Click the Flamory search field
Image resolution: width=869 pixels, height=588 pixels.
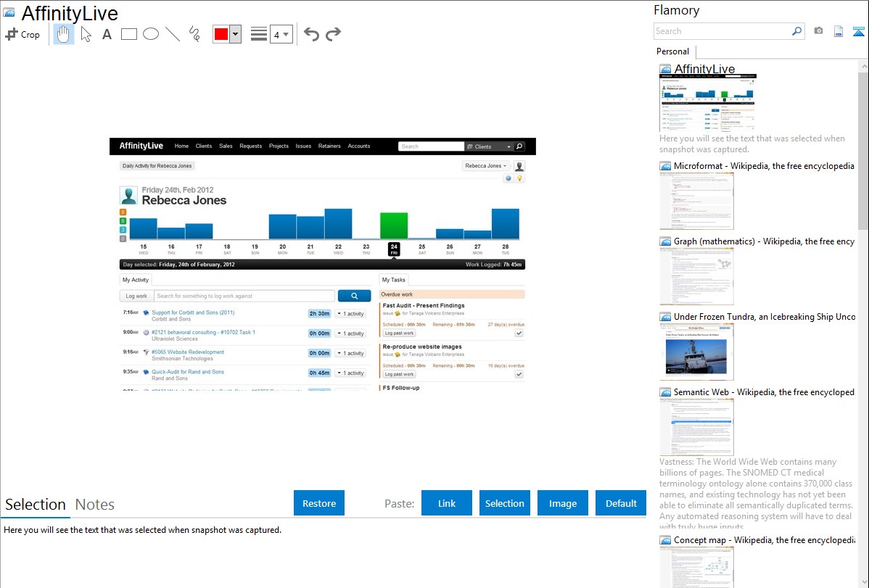722,31
